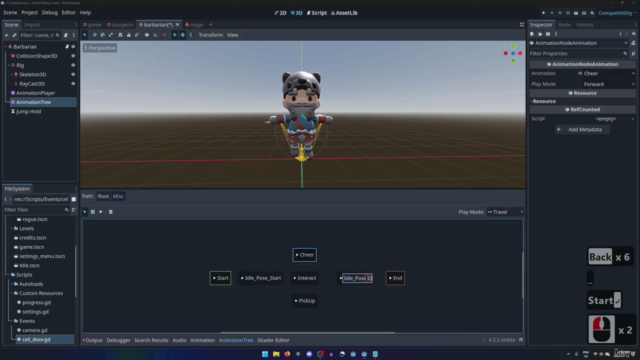This screenshot has height=360, width=640.
Task: Open the Output bottom panel
Action: (93, 340)
